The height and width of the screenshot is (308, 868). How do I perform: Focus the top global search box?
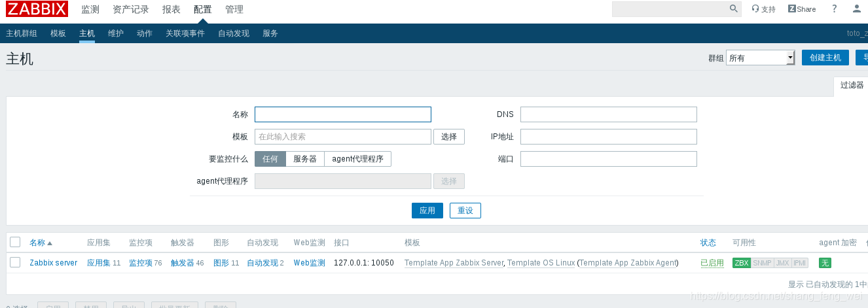click(x=670, y=9)
